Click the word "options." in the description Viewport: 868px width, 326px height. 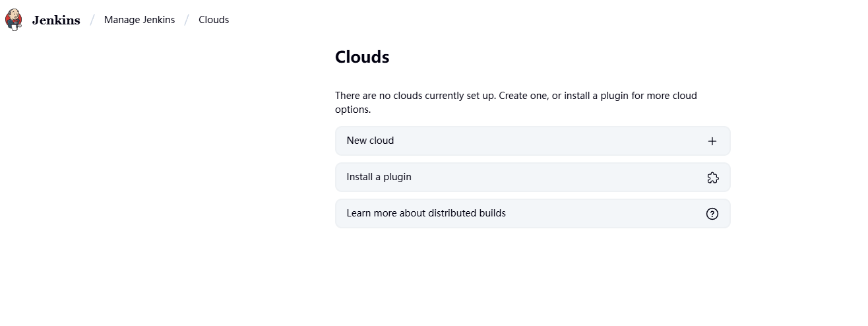pyautogui.click(x=353, y=110)
